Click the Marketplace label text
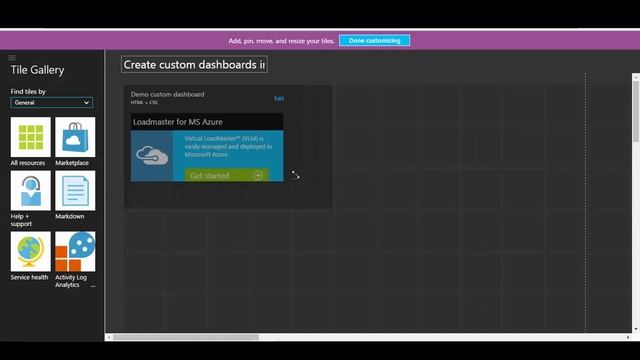This screenshot has height=360, width=640. 72,162
